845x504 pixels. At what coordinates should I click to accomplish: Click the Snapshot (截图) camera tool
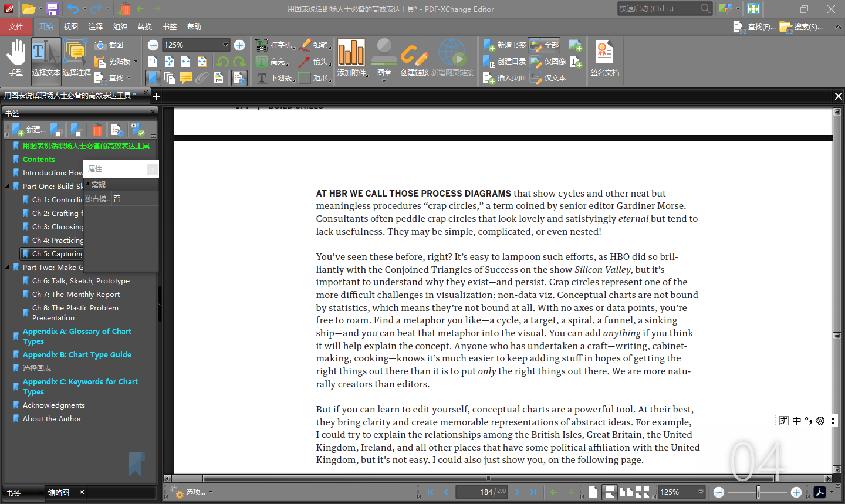pyautogui.click(x=109, y=45)
